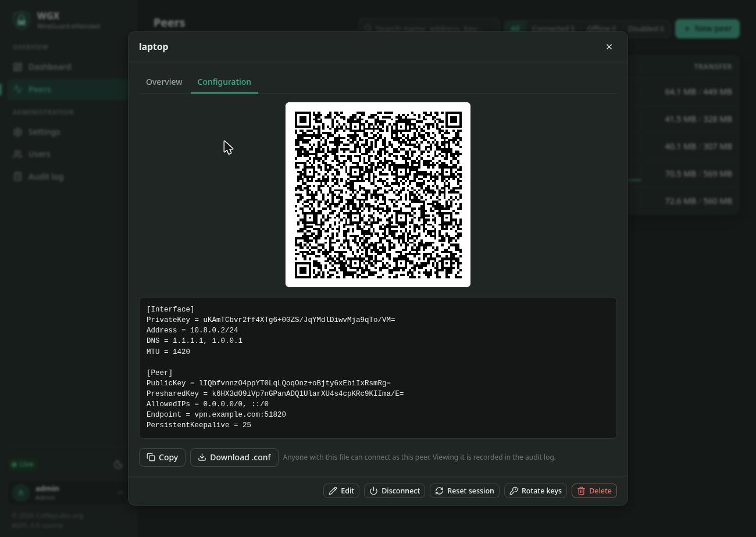Filter peers by Disabled 0
The height and width of the screenshot is (537, 756).
point(646,28)
